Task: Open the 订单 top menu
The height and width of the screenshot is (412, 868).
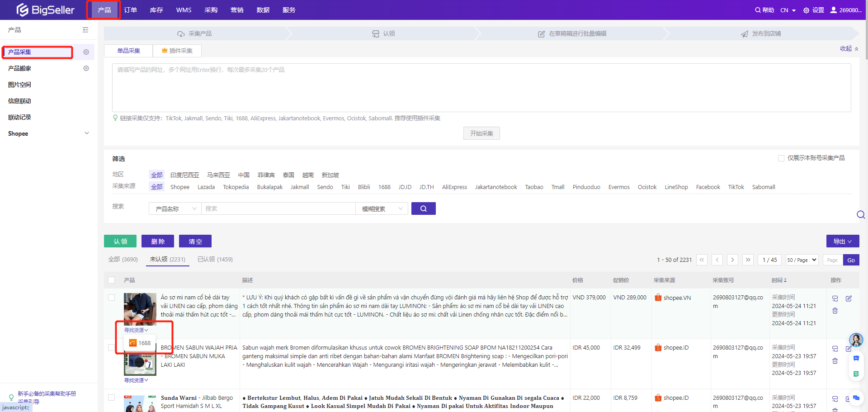Action: coord(130,10)
